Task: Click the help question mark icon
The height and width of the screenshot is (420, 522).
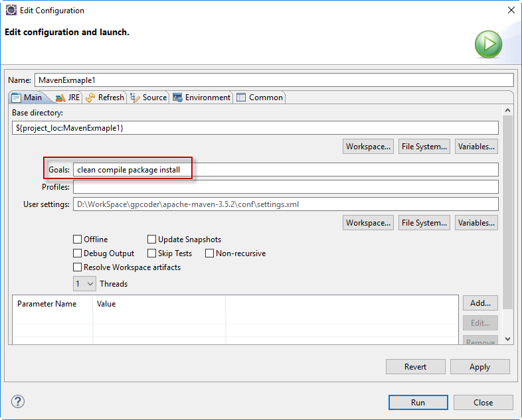Action: click(18, 401)
